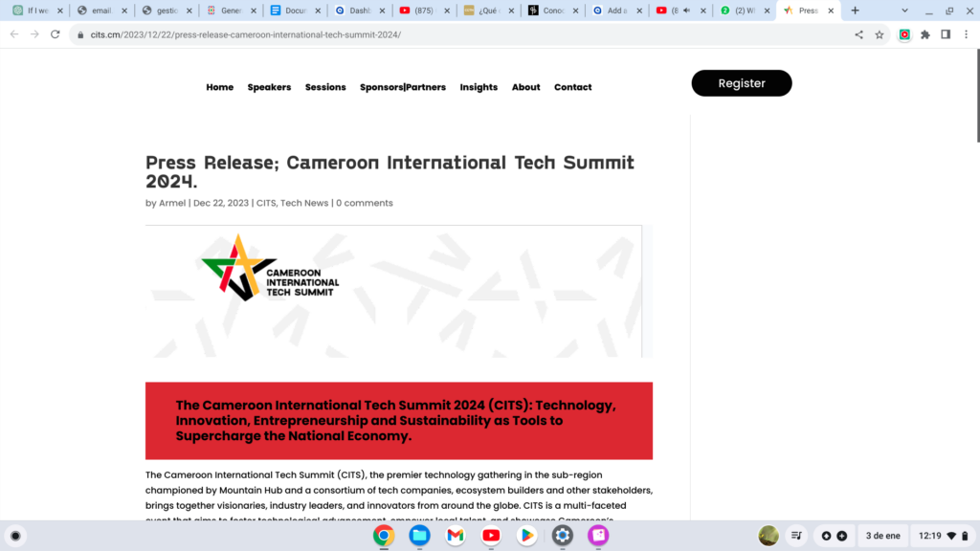Image resolution: width=980 pixels, height=551 pixels.
Task: Open the Armel author link
Action: click(x=172, y=203)
